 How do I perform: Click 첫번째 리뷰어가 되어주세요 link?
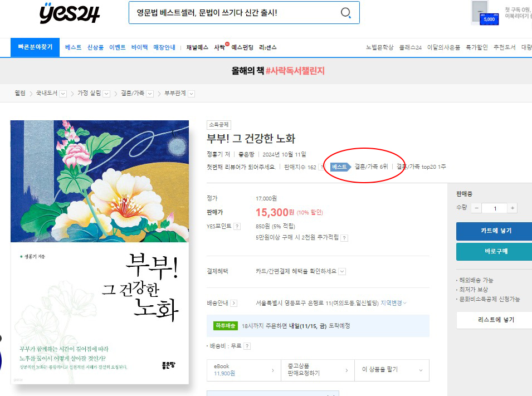pos(241,167)
